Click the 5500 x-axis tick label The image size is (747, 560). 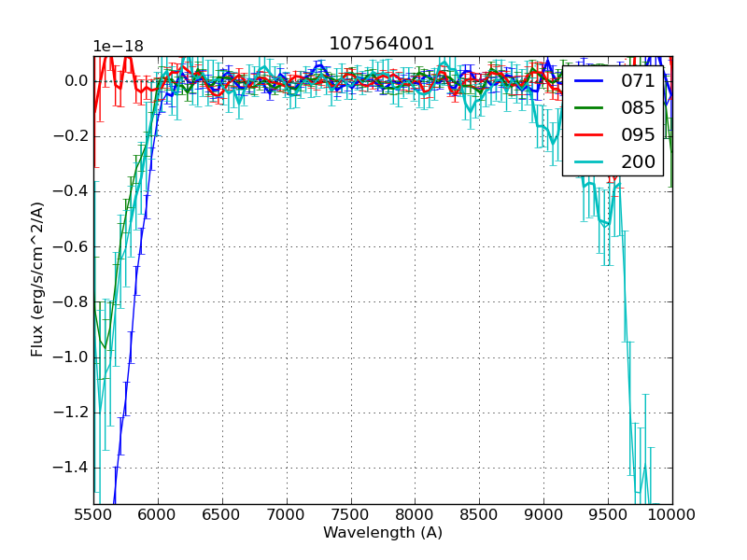coord(93,515)
